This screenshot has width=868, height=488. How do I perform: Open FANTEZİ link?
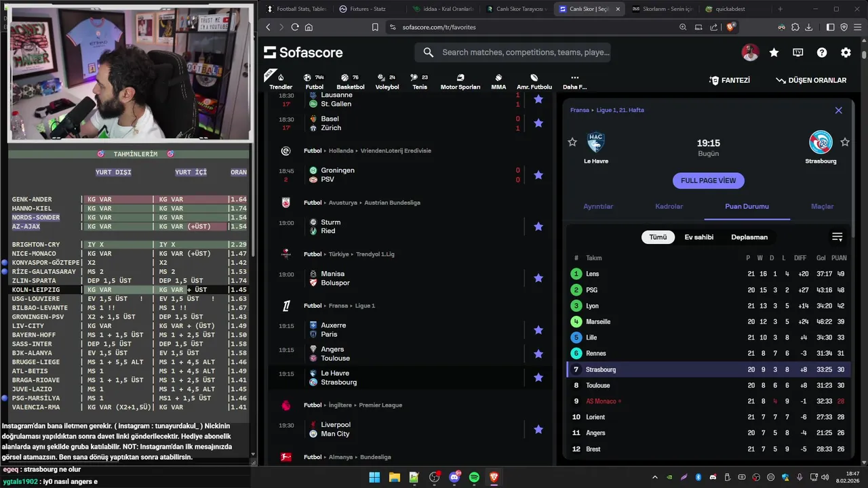click(x=730, y=80)
